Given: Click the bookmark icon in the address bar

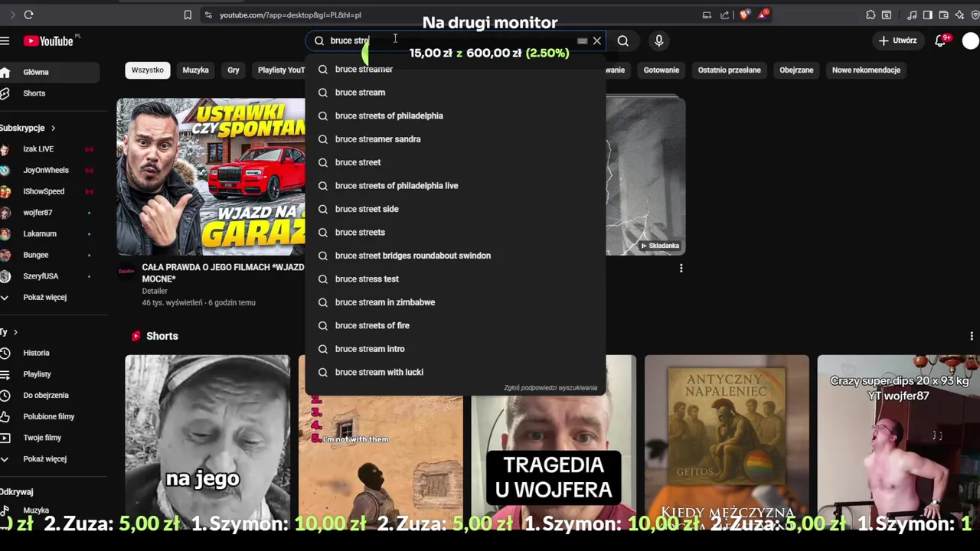Looking at the screenshot, I should (188, 15).
